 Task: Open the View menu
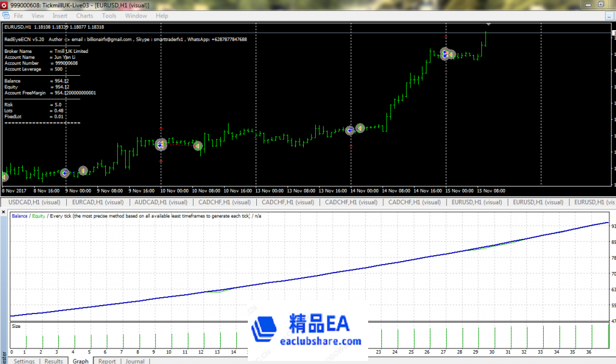[38, 16]
